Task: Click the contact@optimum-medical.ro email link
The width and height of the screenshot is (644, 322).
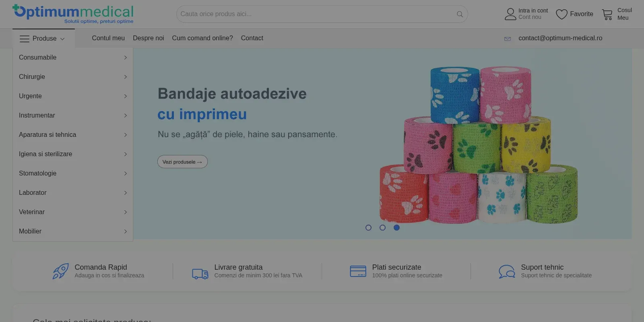Action: click(x=560, y=38)
